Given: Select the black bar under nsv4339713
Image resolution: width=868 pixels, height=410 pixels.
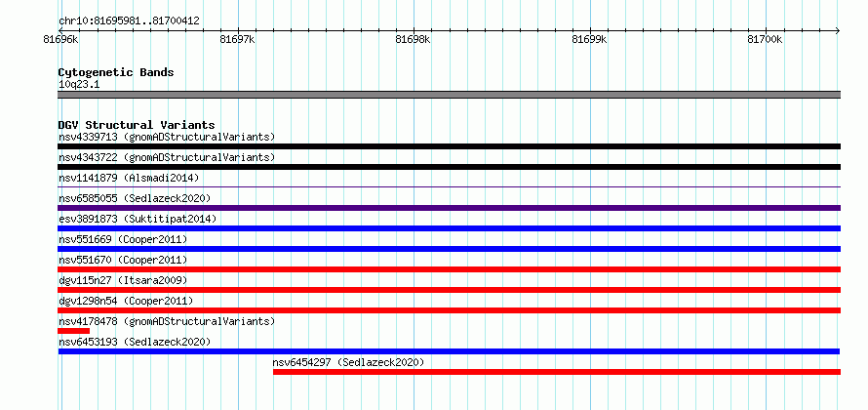Looking at the screenshot, I should click(449, 146).
